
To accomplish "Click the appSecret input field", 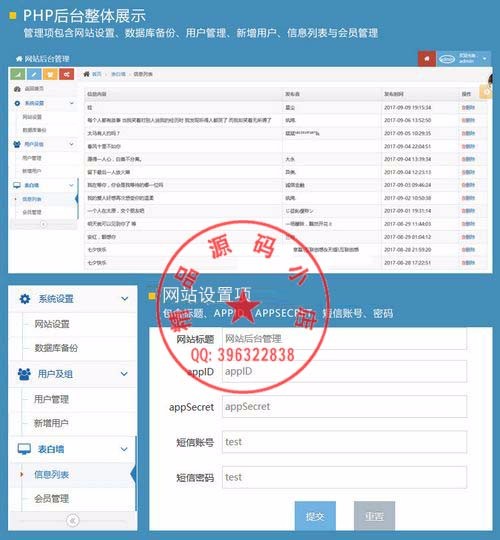I will [344, 407].
